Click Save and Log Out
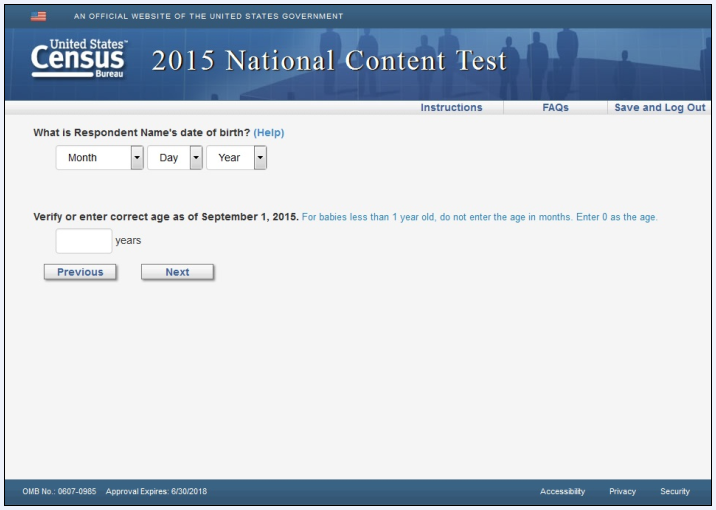716x510 pixels. tap(660, 107)
